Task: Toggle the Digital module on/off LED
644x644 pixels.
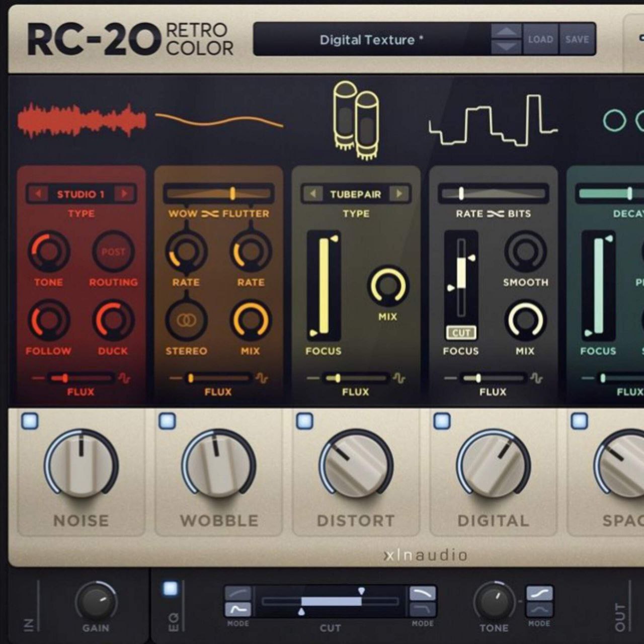Action: click(442, 421)
